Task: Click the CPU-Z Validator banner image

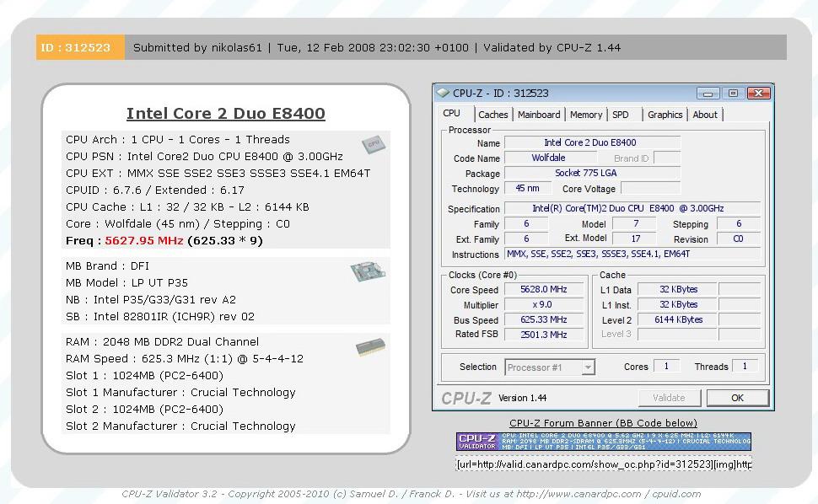Action: click(604, 442)
